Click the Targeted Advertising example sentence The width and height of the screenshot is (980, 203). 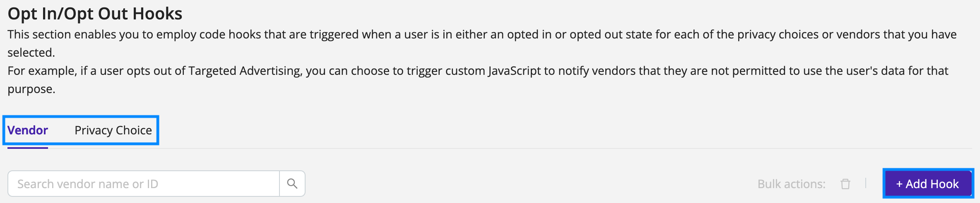(478, 80)
